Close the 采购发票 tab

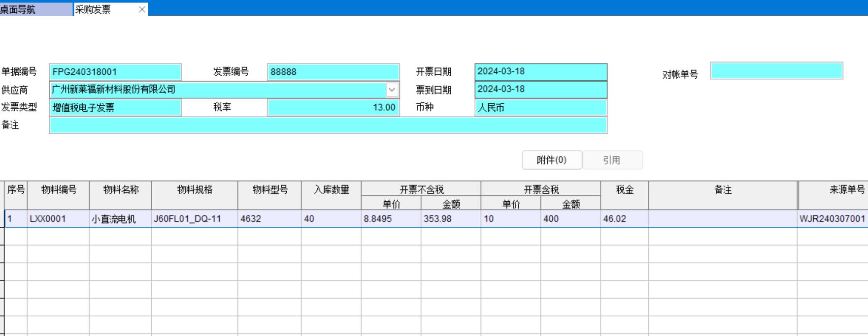[142, 9]
